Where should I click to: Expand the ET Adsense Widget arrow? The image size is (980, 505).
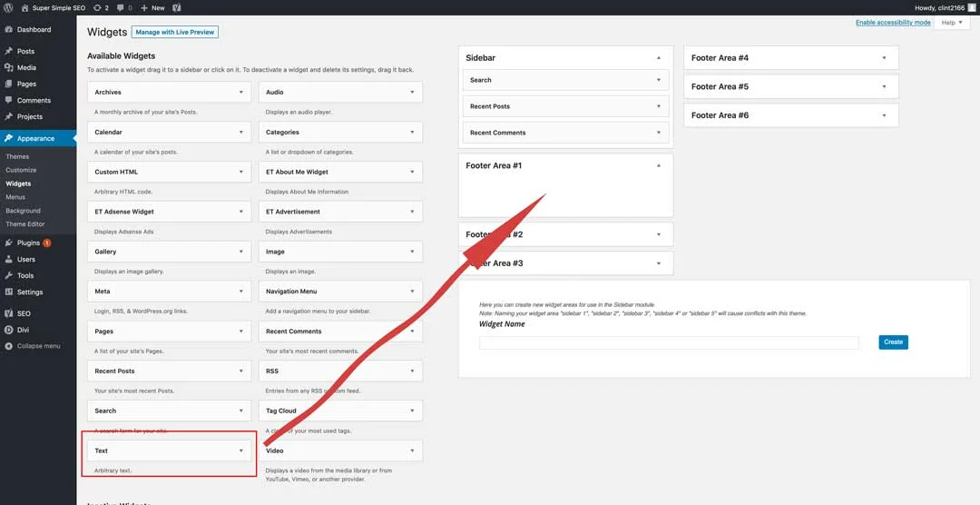[241, 212]
